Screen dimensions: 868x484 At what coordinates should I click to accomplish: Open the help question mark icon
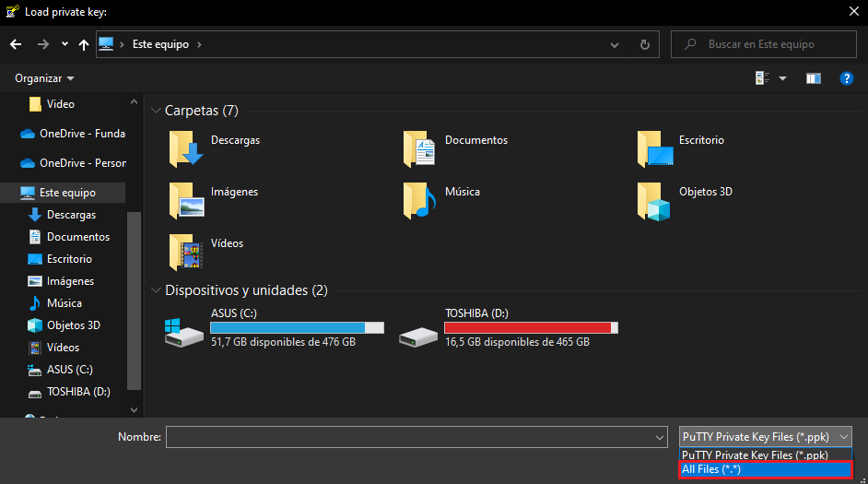tap(847, 78)
